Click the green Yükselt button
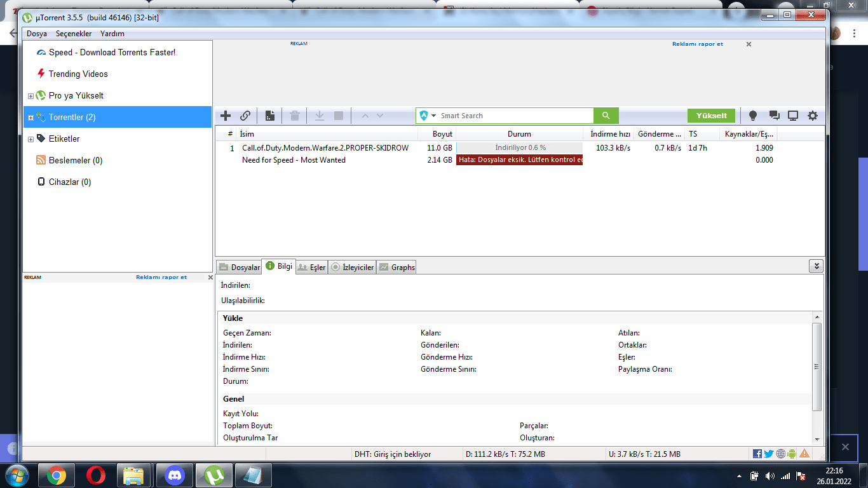This screenshot has height=488, width=868. tap(711, 116)
